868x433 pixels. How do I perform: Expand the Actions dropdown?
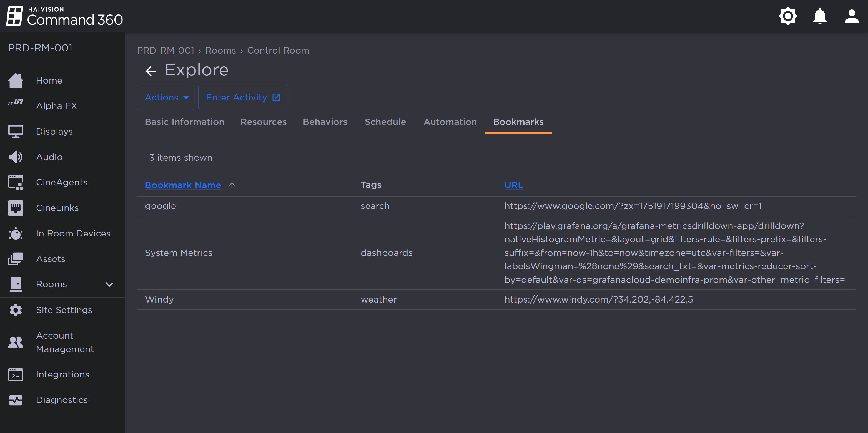click(x=165, y=97)
